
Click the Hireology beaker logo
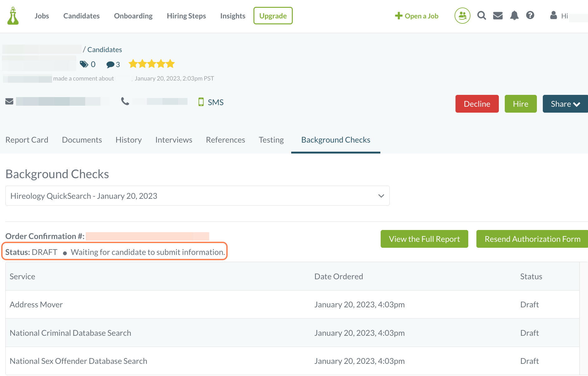[x=13, y=16]
